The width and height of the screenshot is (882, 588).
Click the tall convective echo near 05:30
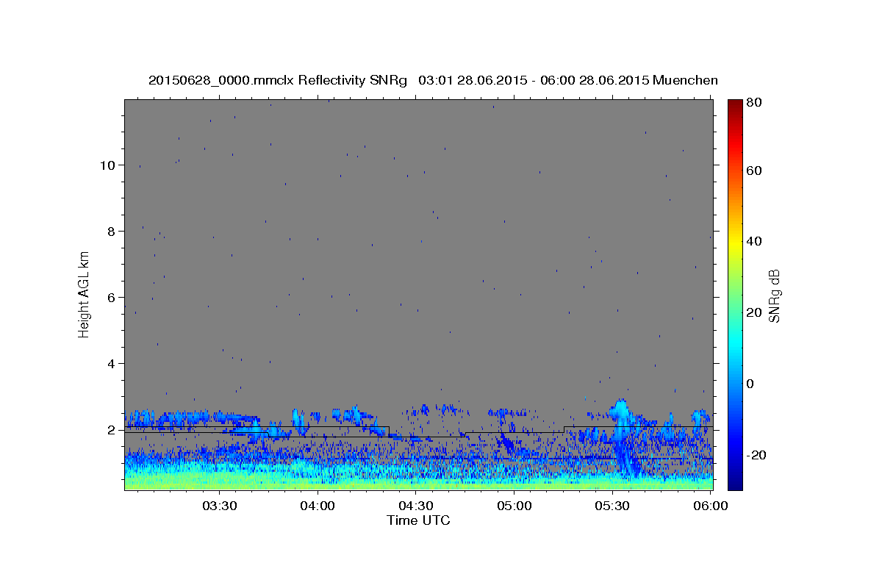coord(622,435)
